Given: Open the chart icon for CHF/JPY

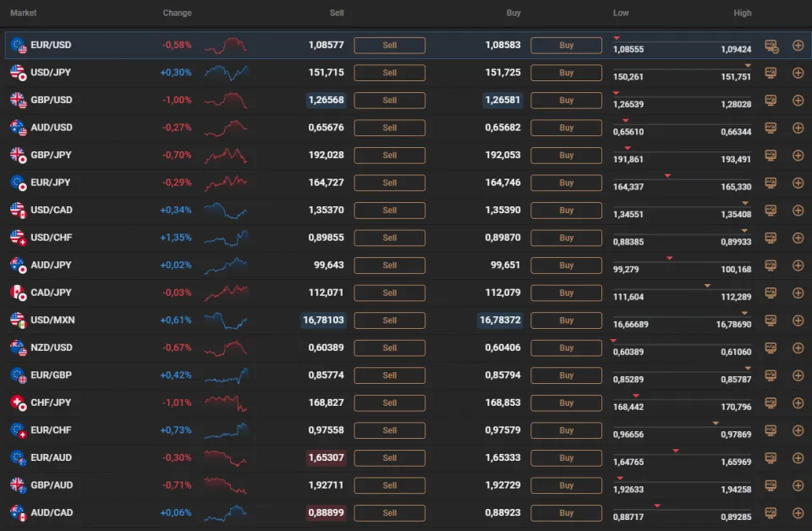Looking at the screenshot, I should [771, 402].
